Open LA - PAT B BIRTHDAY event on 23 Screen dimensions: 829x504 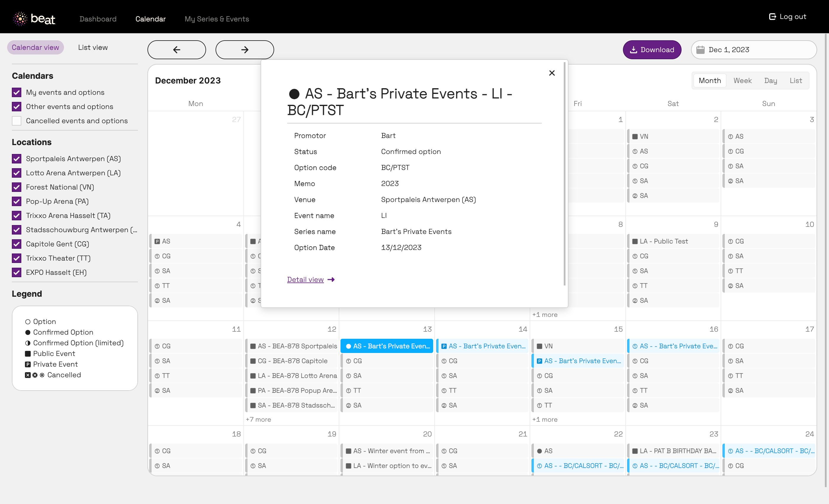click(x=673, y=451)
